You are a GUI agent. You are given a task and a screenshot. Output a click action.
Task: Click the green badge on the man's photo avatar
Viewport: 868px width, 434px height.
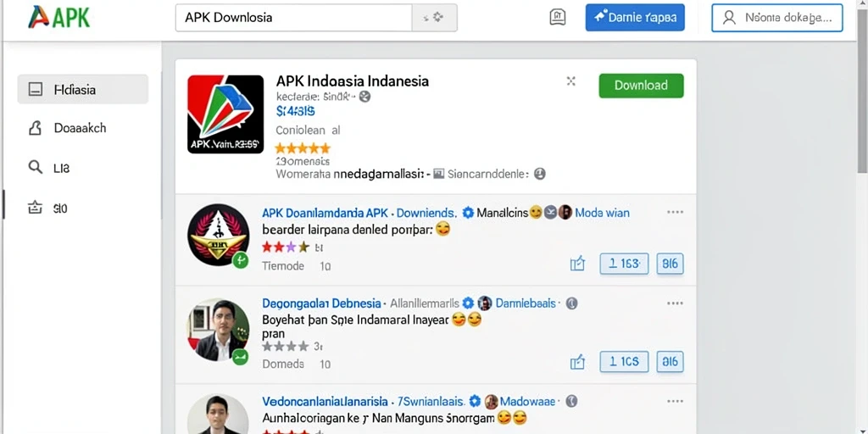click(240, 357)
